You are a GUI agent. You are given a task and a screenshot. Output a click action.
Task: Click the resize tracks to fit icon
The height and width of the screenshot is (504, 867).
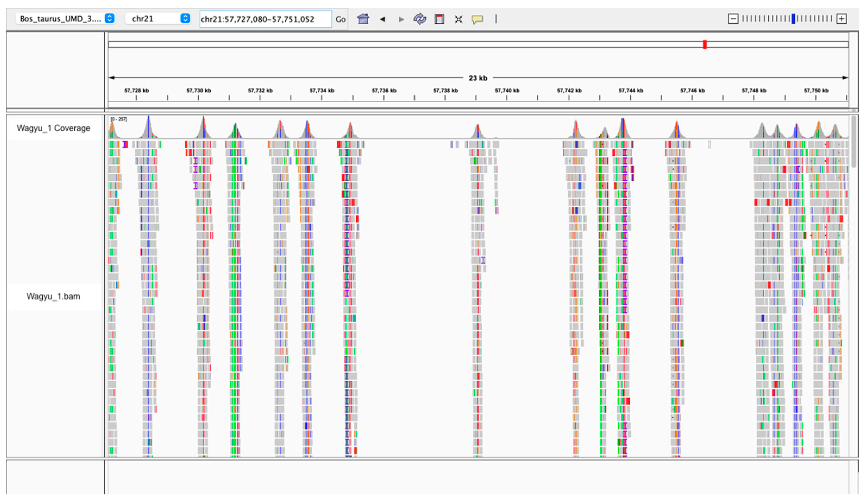[458, 19]
